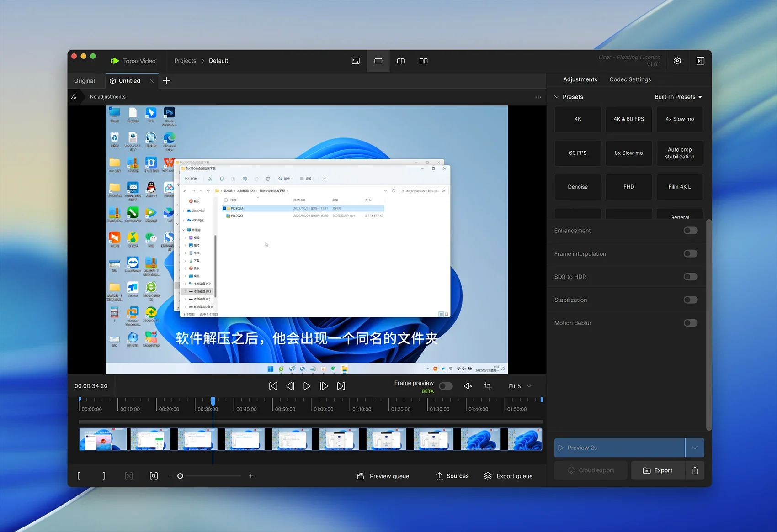Go to Projects breadcrumb
The width and height of the screenshot is (777, 532).
185,61
